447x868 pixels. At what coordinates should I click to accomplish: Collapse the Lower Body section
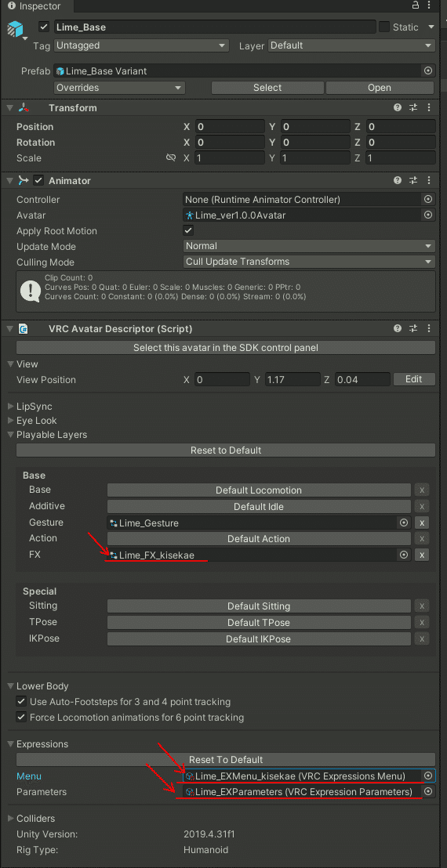click(11, 686)
